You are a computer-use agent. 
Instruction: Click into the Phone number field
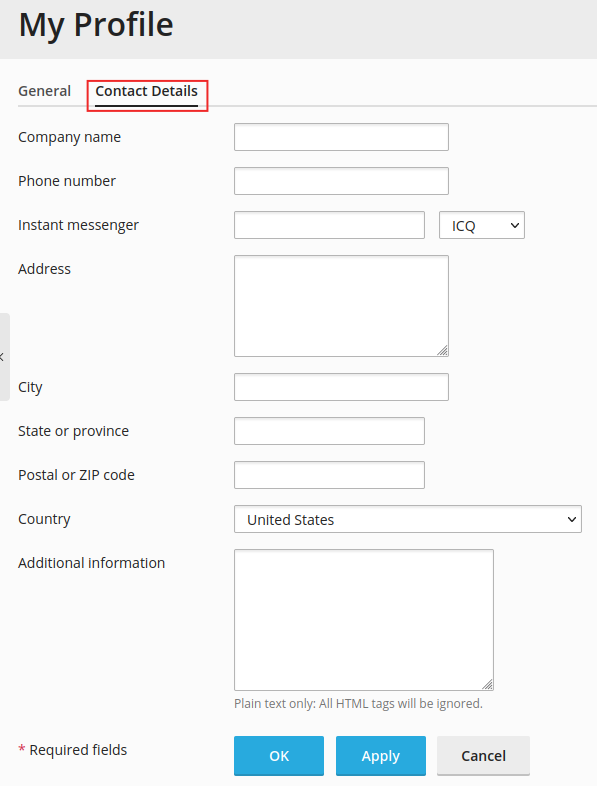341,181
